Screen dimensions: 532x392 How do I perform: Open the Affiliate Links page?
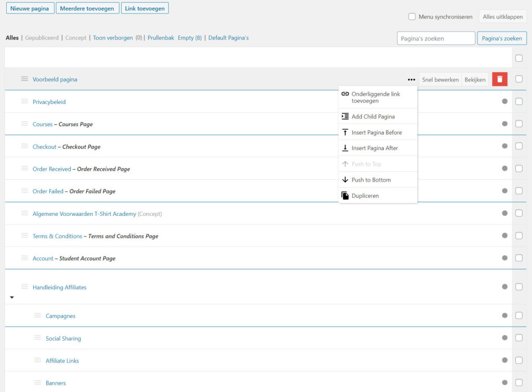pos(62,361)
